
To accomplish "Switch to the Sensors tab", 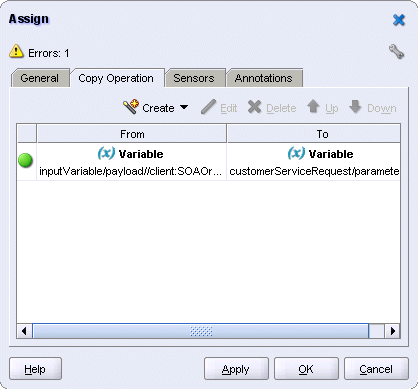I will [194, 78].
